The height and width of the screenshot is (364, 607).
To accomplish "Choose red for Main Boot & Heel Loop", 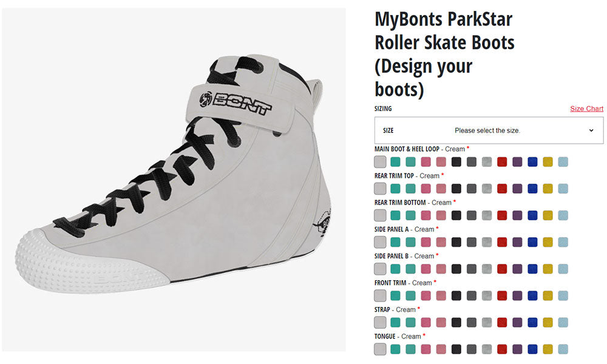I will (x=502, y=162).
